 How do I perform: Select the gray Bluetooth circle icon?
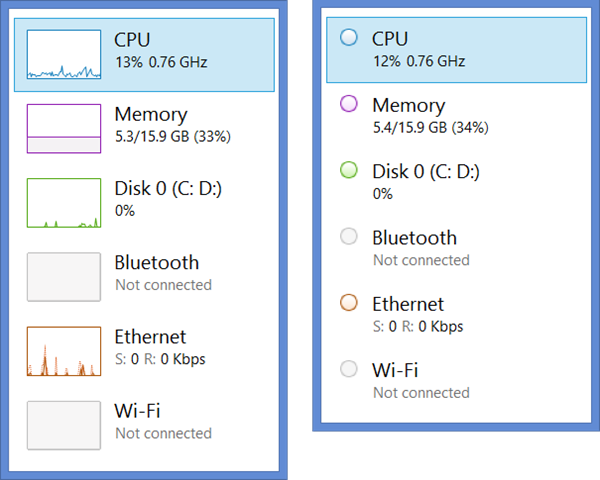[349, 236]
